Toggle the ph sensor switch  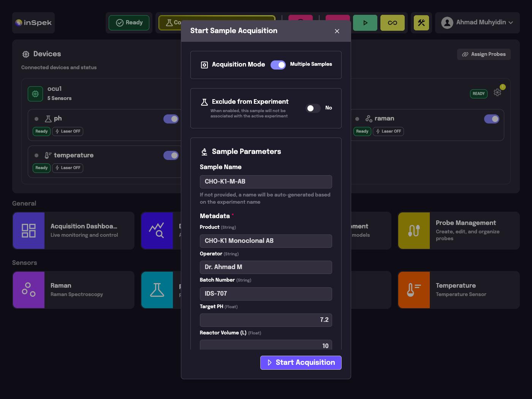171,119
